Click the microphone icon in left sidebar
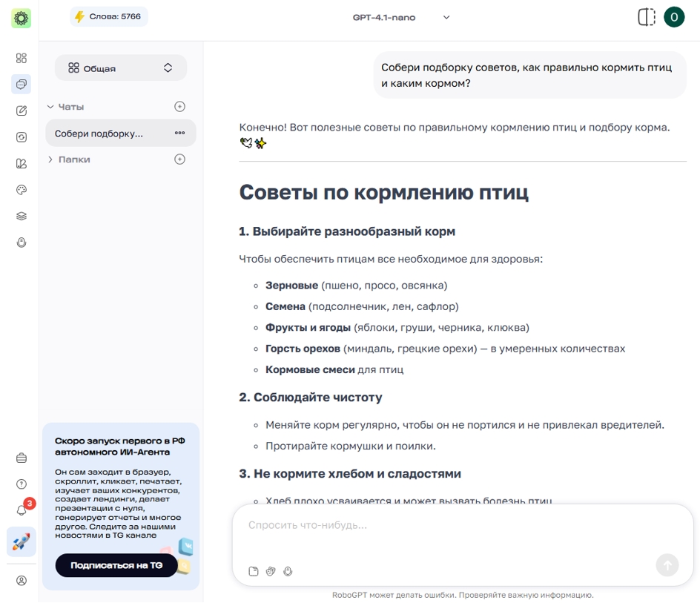 click(21, 243)
